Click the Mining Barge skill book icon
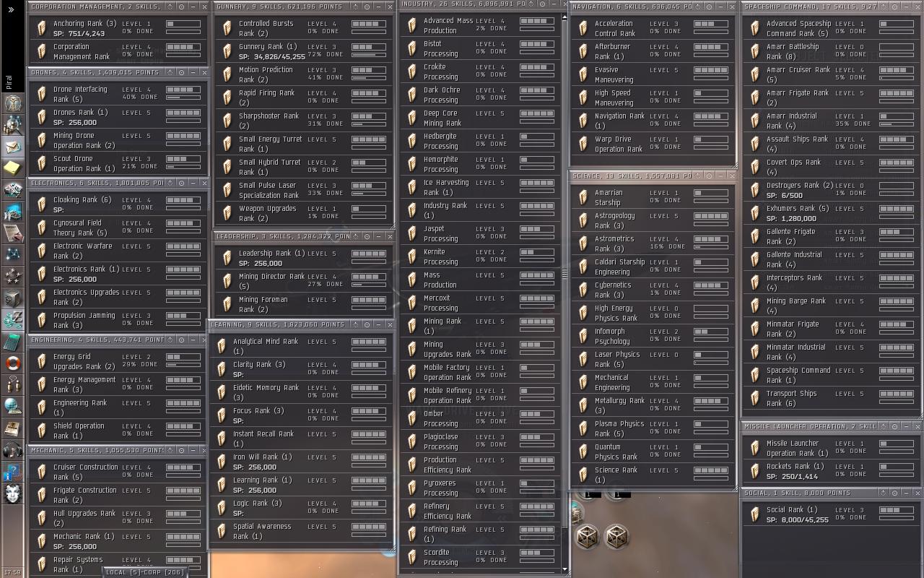 tap(755, 306)
